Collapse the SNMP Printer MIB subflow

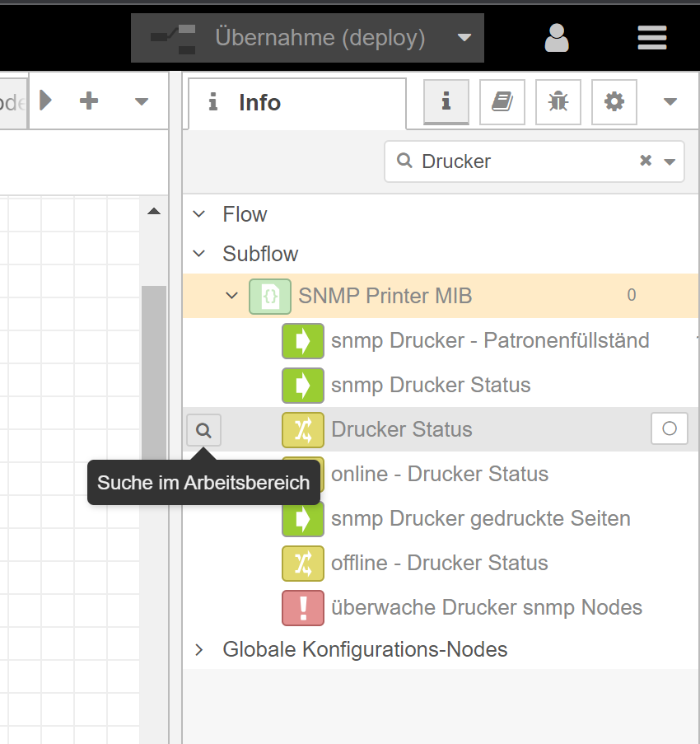point(231,296)
